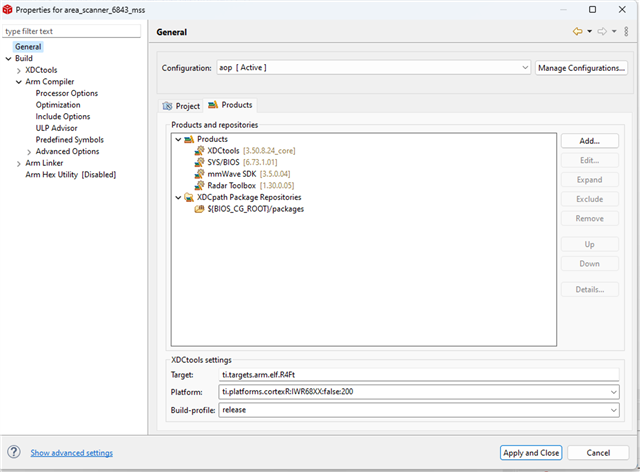Viewport: 640px width, 472px height.
Task: Click Apply and Close
Action: [x=531, y=453]
